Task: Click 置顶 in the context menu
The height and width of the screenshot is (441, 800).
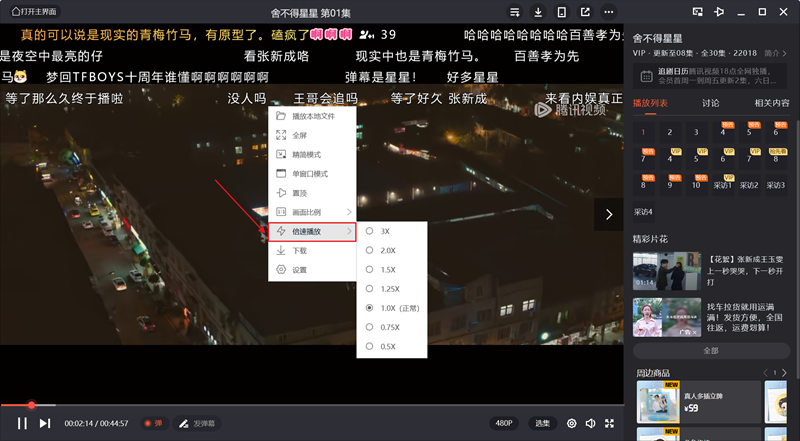Action: [312, 193]
